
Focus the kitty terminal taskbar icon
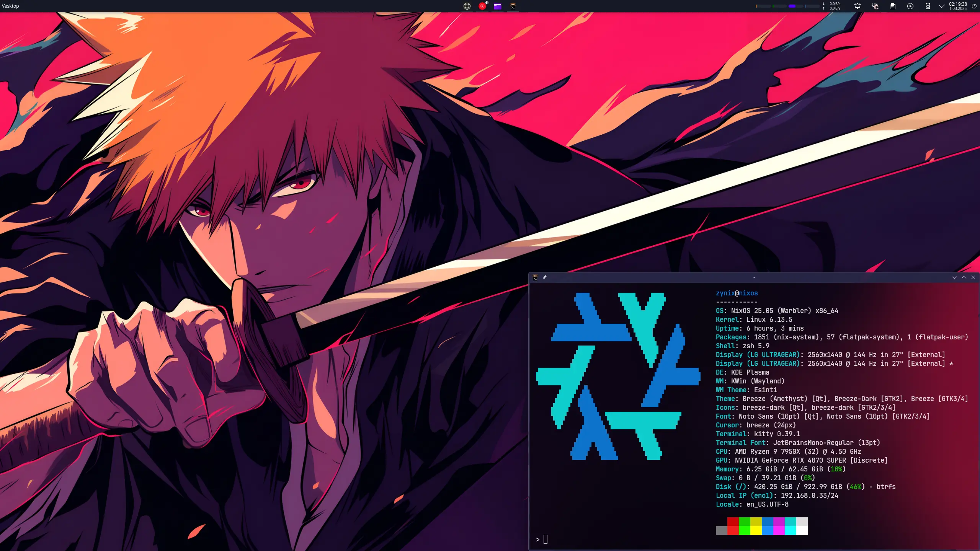pos(513,6)
